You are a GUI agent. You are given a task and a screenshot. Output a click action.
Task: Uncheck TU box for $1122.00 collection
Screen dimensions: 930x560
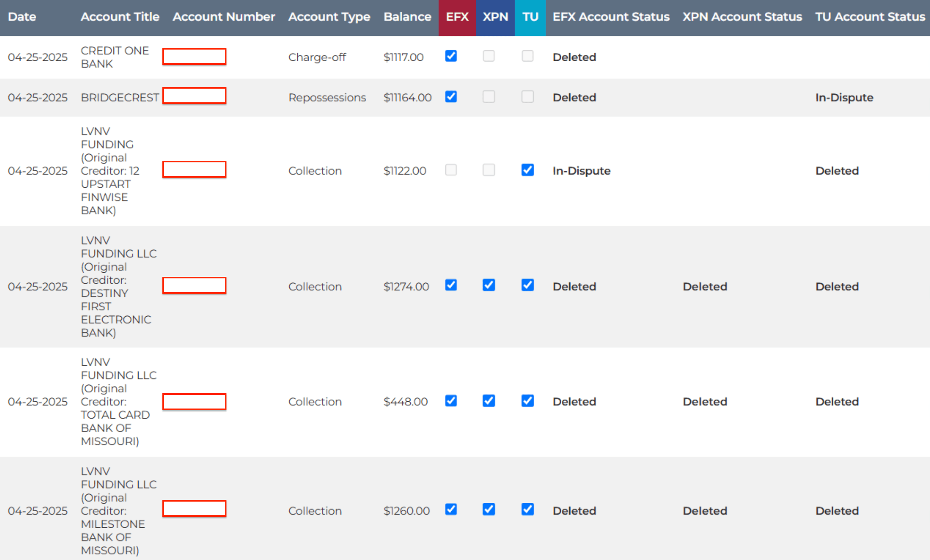527,170
